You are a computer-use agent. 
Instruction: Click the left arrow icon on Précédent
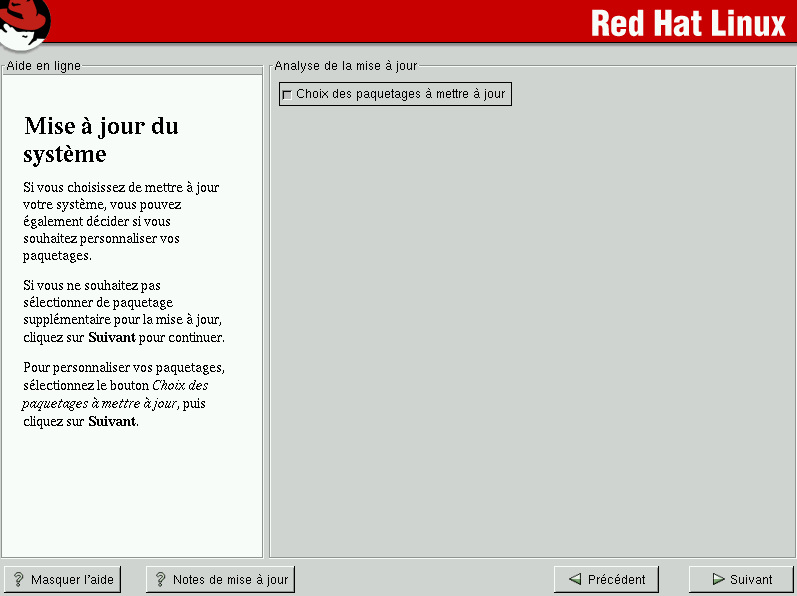(x=575, y=579)
